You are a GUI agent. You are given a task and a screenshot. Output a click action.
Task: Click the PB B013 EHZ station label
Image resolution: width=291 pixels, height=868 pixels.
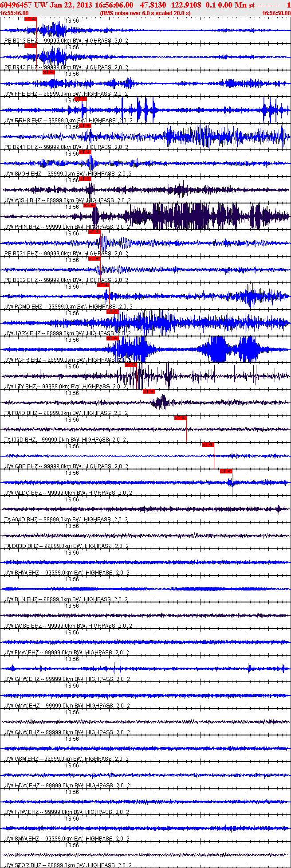pos(21,41)
